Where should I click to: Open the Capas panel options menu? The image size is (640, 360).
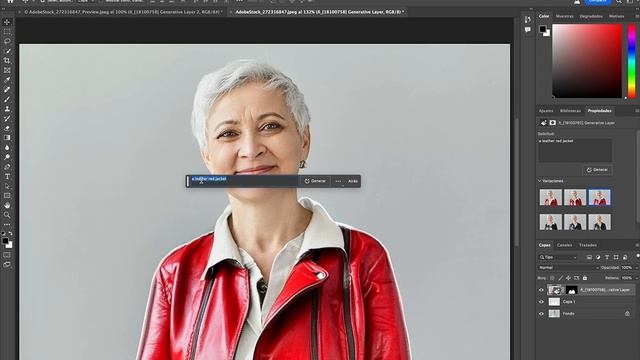point(637,245)
